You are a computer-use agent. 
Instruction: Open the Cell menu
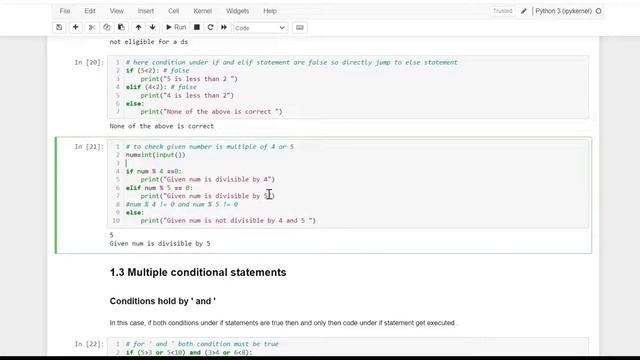coord(173,11)
